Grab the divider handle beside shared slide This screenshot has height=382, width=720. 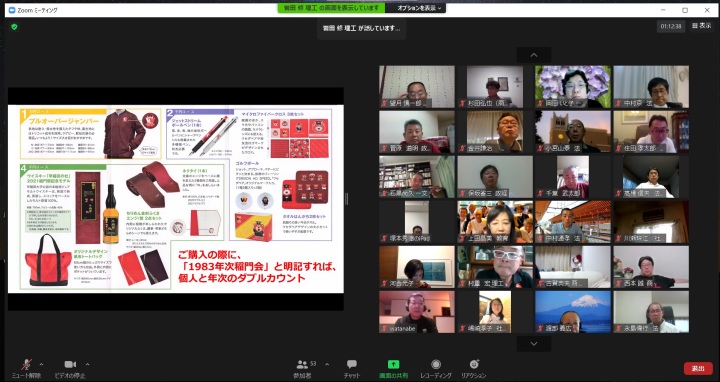[x=347, y=199]
